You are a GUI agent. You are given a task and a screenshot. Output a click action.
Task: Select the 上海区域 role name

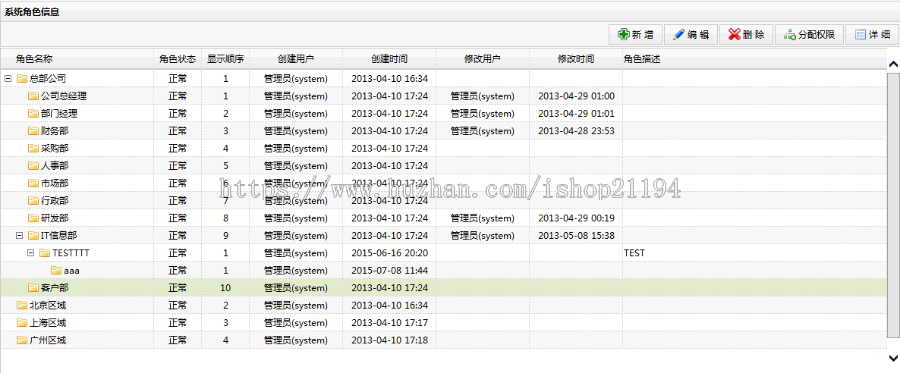click(x=48, y=323)
